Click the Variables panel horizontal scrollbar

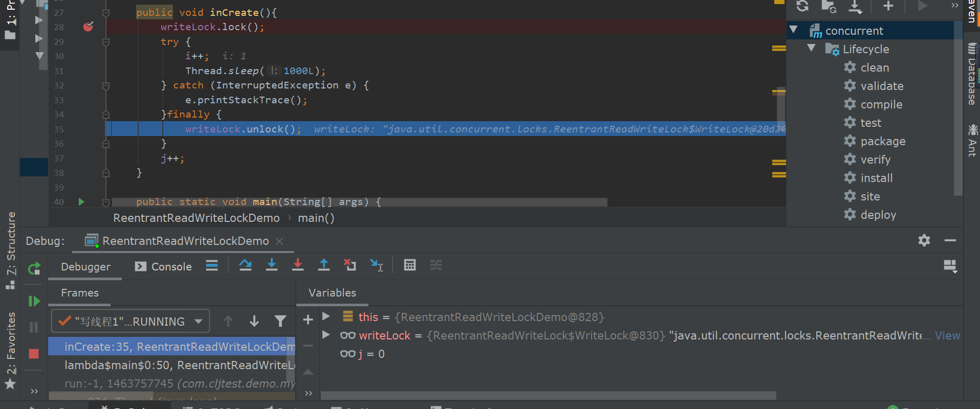548,395
